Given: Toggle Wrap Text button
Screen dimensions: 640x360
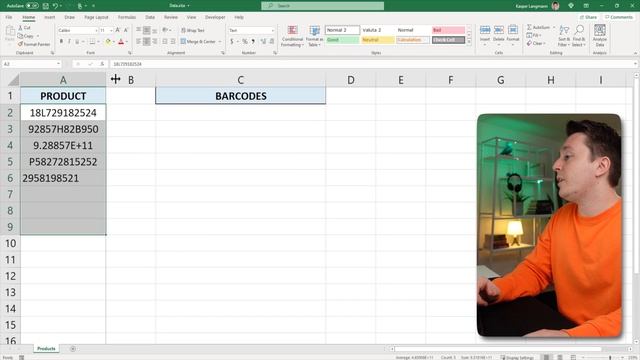Looking at the screenshot, I should tap(193, 30).
